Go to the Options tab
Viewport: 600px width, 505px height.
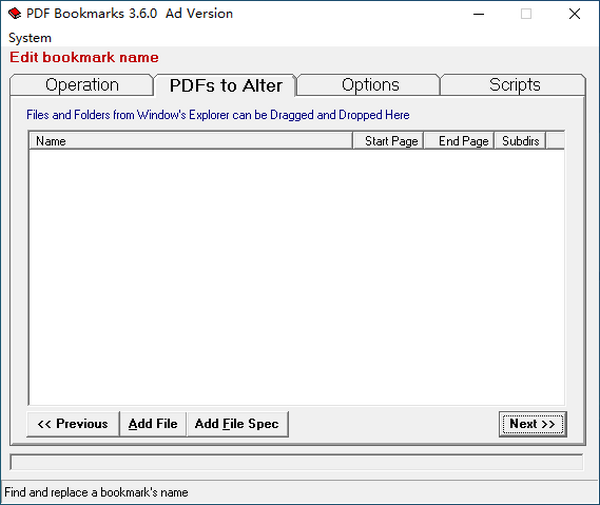click(370, 85)
